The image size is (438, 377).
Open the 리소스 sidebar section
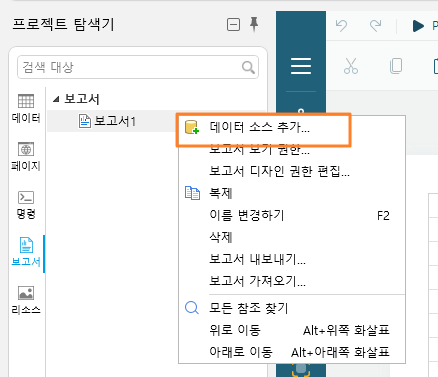26,300
